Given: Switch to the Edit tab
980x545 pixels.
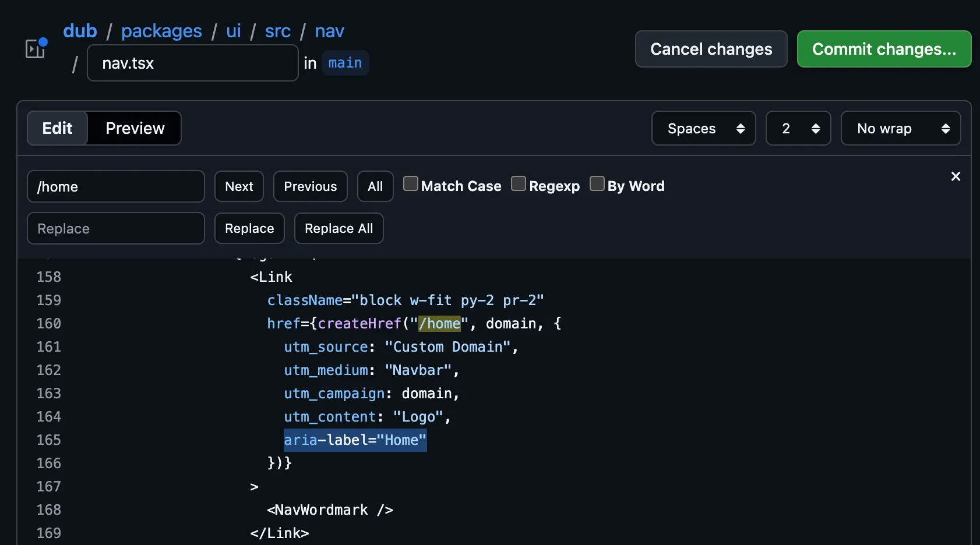Looking at the screenshot, I should click(57, 128).
